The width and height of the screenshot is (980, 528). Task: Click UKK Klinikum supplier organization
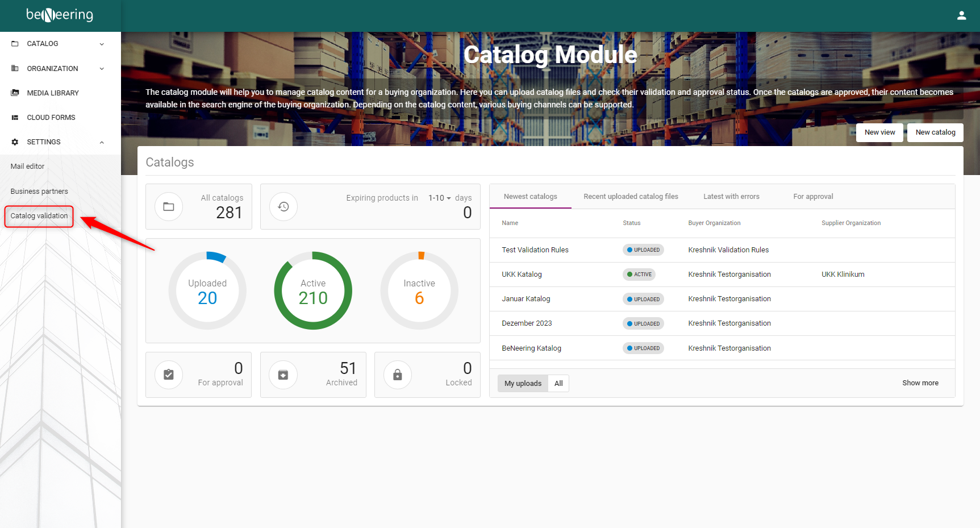[x=843, y=275]
